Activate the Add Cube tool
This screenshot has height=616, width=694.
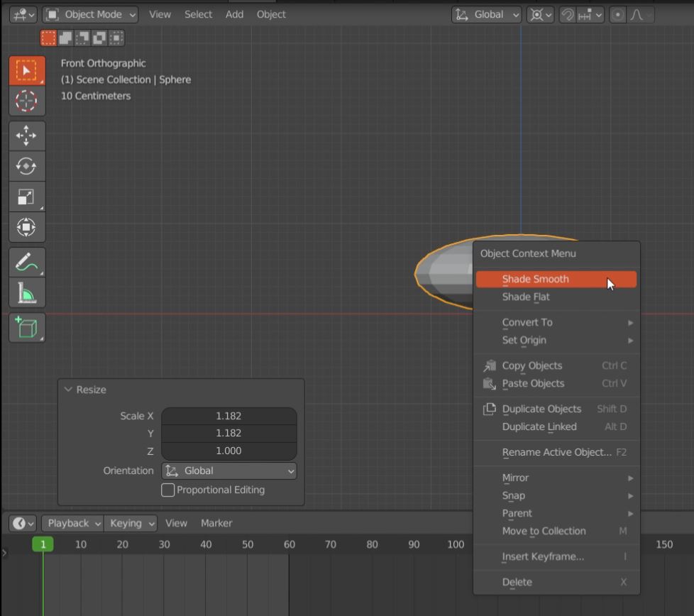tap(26, 327)
